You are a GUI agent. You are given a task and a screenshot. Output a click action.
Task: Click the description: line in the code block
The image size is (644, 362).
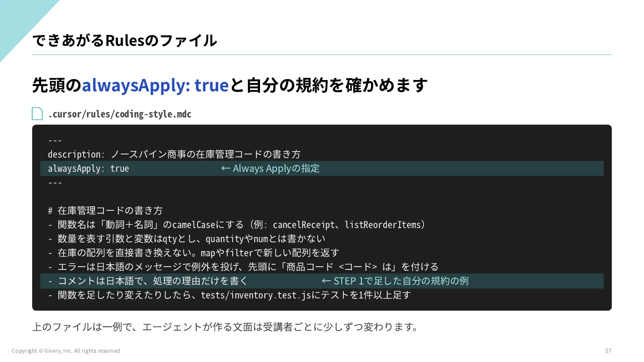point(174,154)
